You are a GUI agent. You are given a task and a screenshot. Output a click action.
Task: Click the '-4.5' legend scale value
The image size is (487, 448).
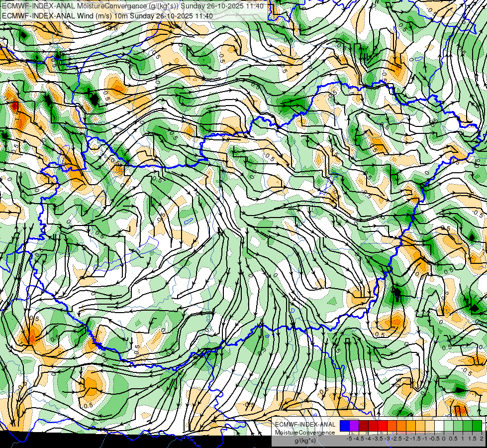pyautogui.click(x=359, y=439)
